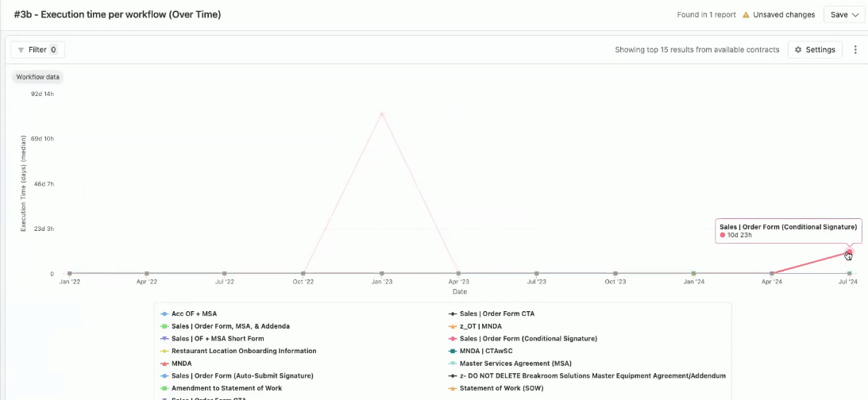Toggle Restaurant Location Onboarding Information series
The image size is (868, 400).
pyautogui.click(x=243, y=351)
